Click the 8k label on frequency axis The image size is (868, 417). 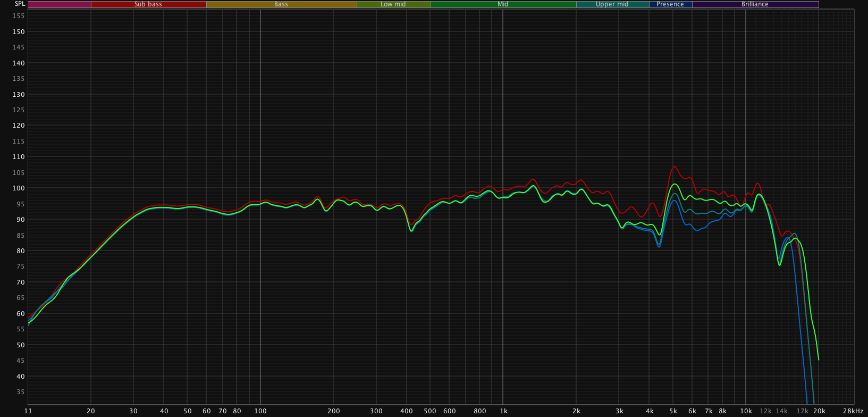point(722,411)
